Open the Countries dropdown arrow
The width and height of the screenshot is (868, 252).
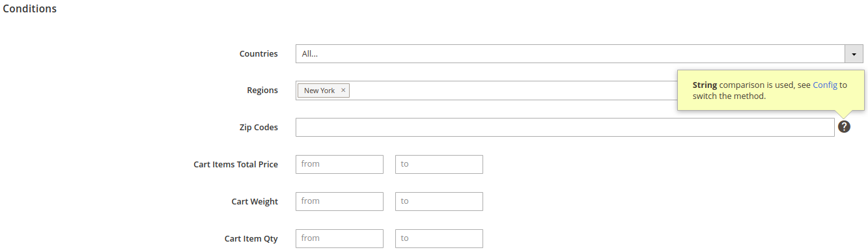(854, 54)
